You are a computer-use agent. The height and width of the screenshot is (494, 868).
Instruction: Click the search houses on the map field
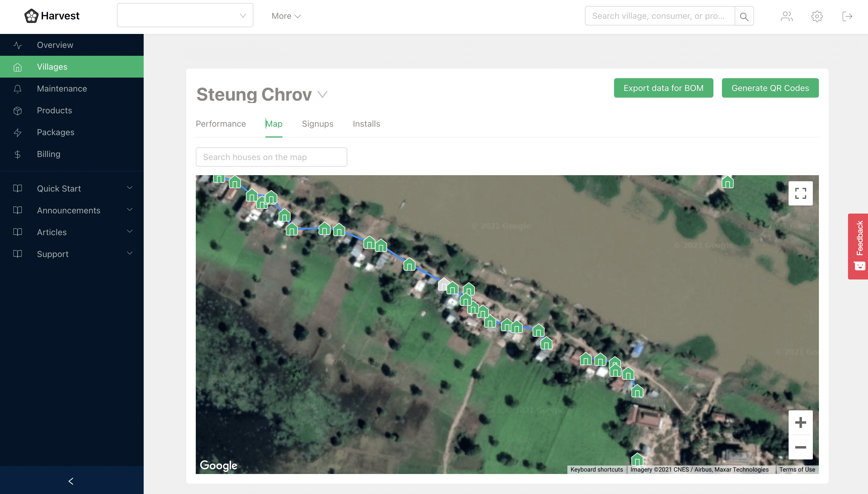[x=271, y=157]
